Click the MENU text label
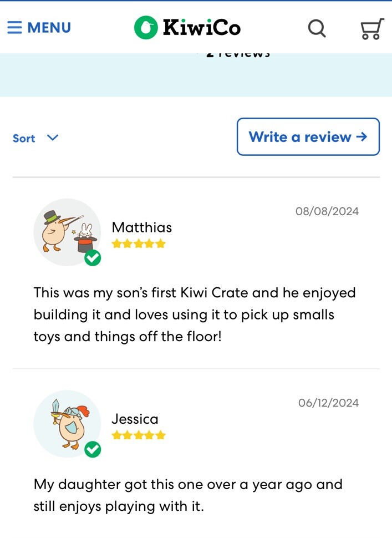Image resolution: width=392 pixels, height=538 pixels. click(x=49, y=27)
